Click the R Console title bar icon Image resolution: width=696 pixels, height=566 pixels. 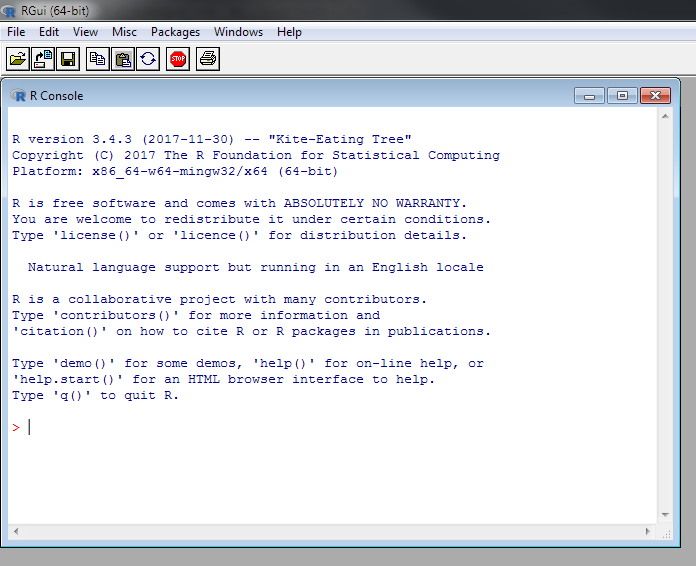(x=18, y=96)
